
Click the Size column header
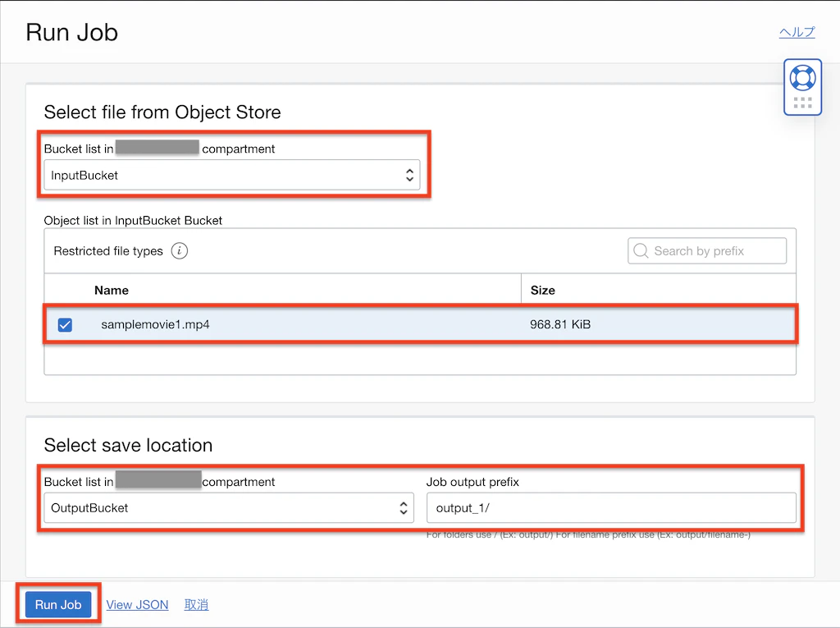click(543, 290)
